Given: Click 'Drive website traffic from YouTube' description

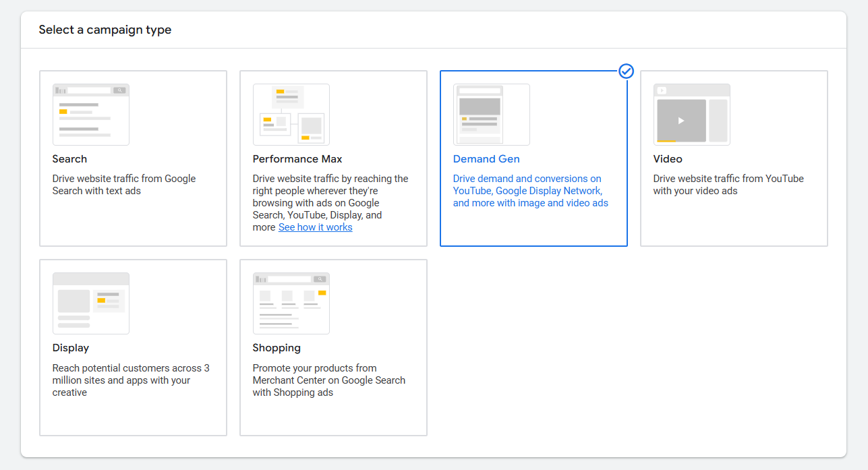Looking at the screenshot, I should pyautogui.click(x=728, y=185).
